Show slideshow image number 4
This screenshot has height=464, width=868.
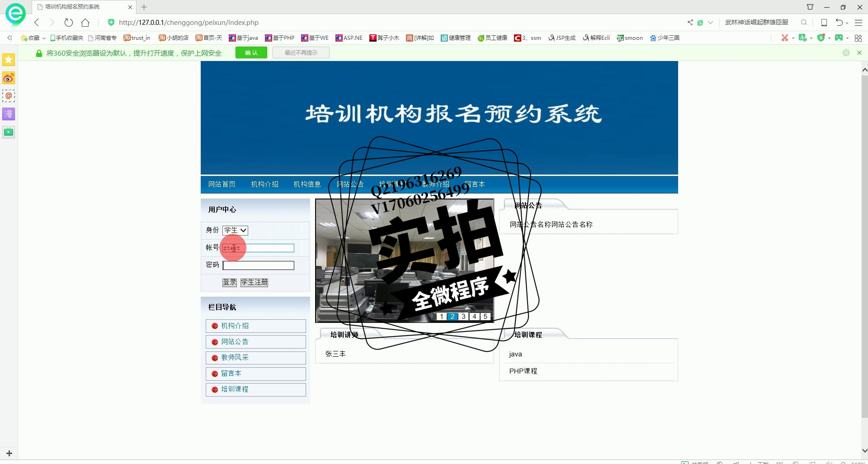(x=474, y=317)
